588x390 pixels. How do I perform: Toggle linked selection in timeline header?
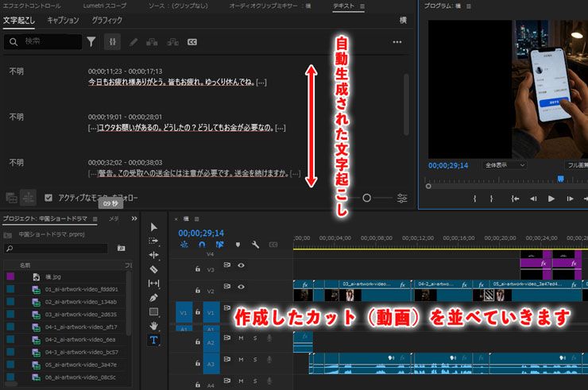pyautogui.click(x=220, y=245)
